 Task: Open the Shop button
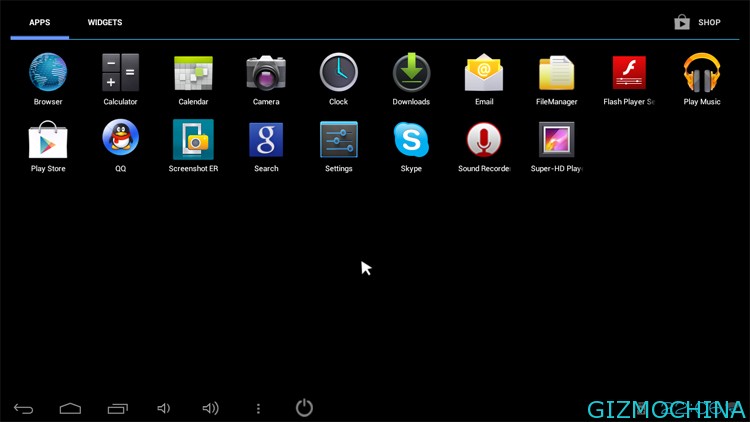(698, 22)
